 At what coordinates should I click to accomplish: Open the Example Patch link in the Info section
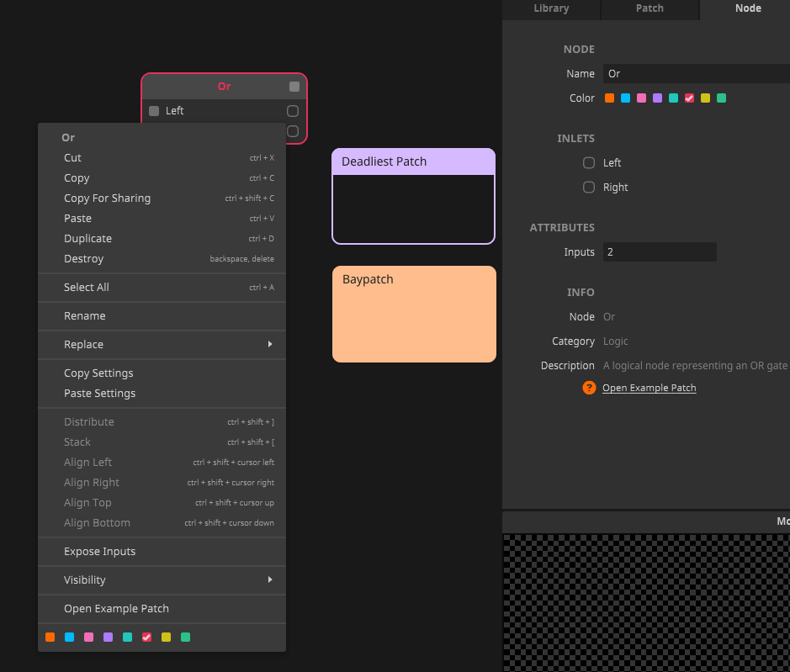(x=649, y=388)
